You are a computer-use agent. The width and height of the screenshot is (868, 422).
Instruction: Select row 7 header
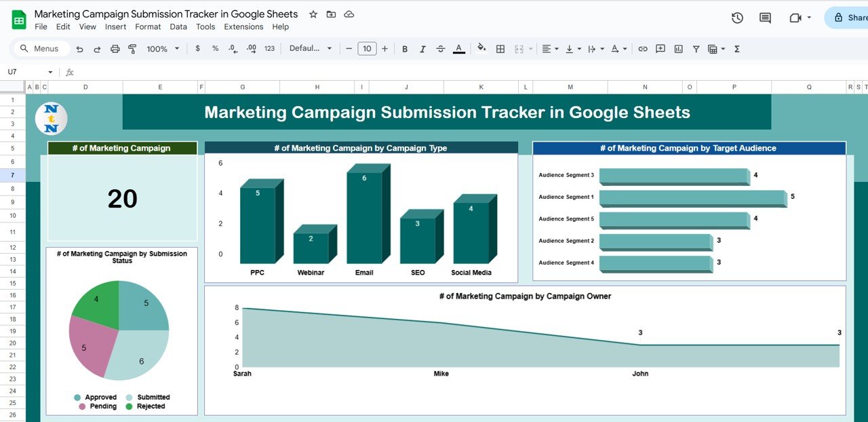[13, 175]
